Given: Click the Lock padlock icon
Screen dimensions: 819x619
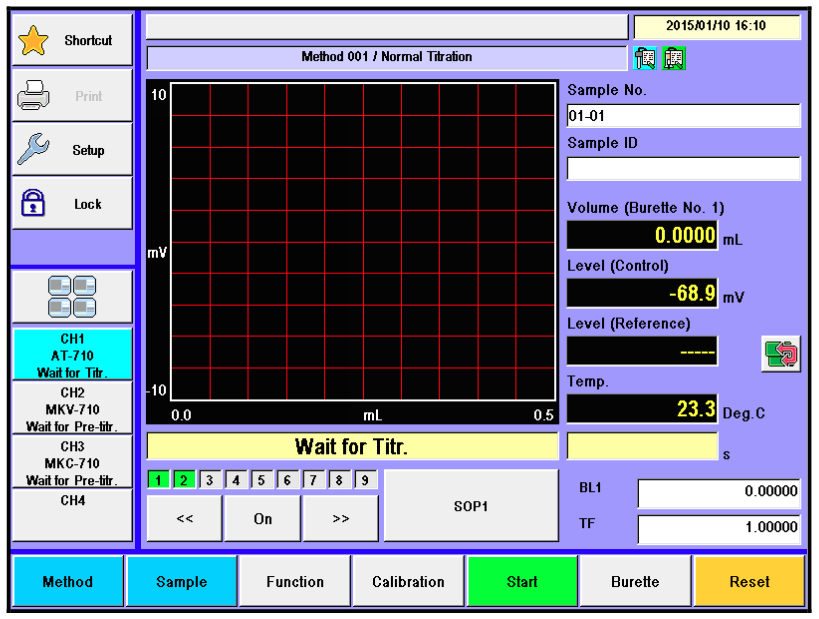Looking at the screenshot, I should [x=33, y=204].
